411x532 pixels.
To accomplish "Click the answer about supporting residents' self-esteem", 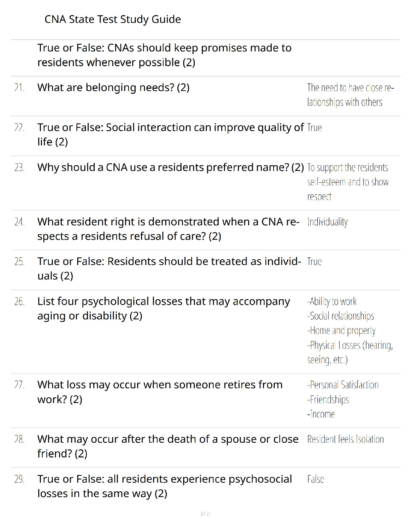I will pyautogui.click(x=348, y=182).
